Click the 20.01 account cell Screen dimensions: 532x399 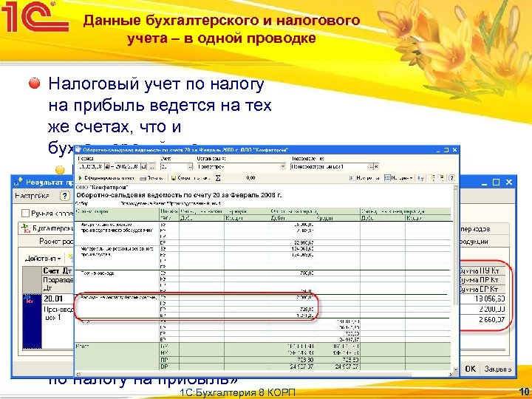58,299
